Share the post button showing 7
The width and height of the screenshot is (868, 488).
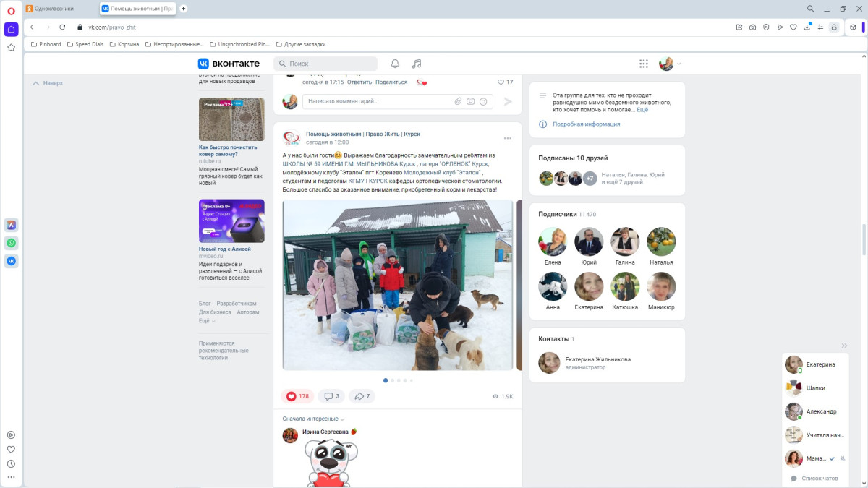pos(362,396)
